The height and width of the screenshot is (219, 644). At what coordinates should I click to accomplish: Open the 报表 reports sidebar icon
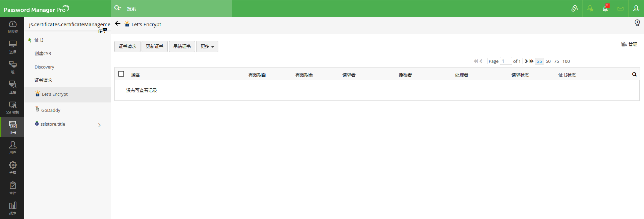point(12,208)
